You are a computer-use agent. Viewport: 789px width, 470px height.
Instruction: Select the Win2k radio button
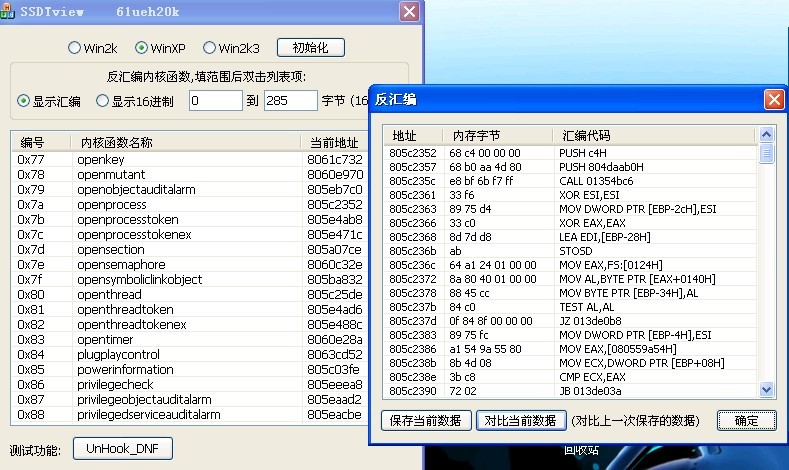[74, 48]
